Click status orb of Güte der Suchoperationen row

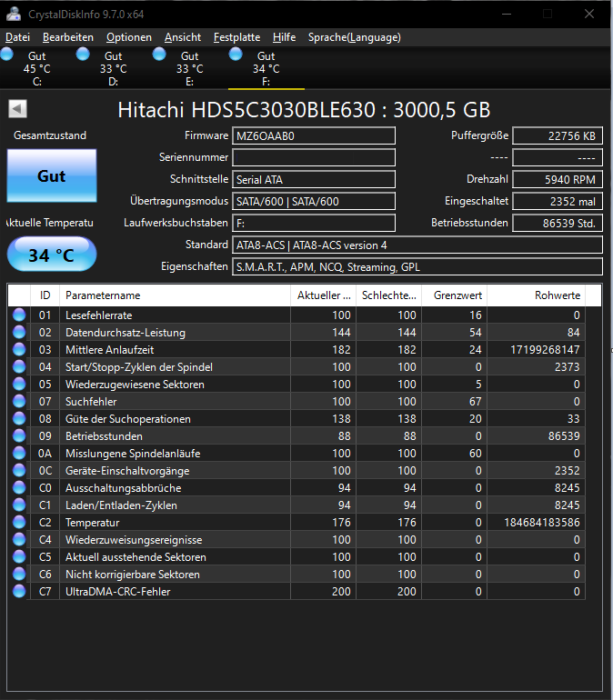coord(19,418)
